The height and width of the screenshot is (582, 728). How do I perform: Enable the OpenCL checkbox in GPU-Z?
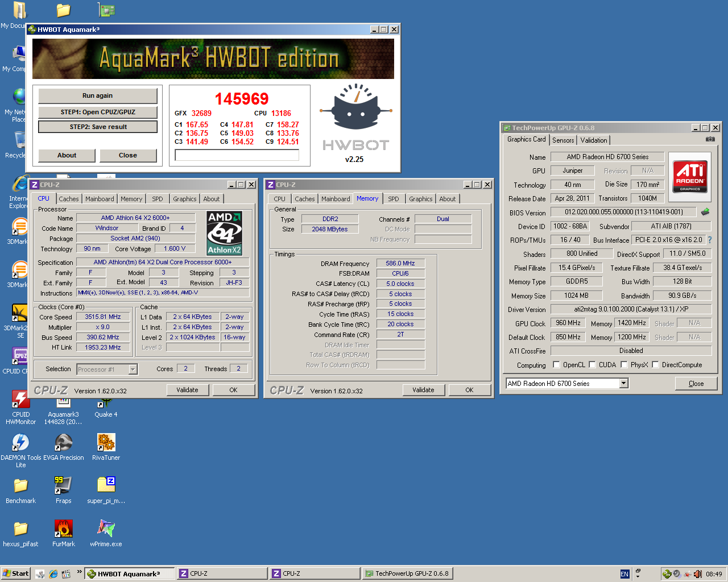tap(557, 364)
